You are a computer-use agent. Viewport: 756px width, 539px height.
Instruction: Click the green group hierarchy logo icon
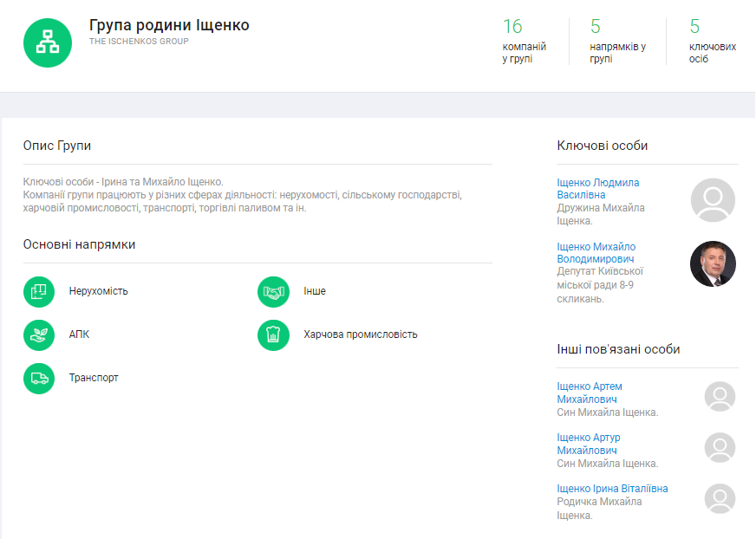click(x=48, y=42)
